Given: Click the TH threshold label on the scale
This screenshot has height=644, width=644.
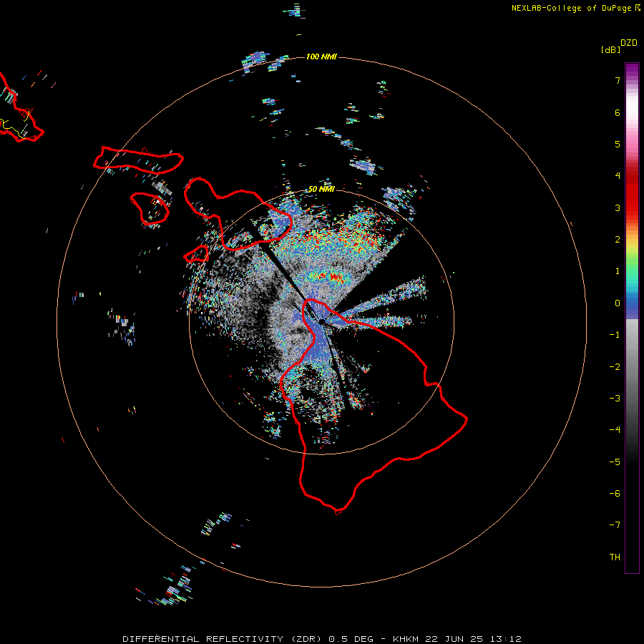Looking at the screenshot, I should coord(615,557).
